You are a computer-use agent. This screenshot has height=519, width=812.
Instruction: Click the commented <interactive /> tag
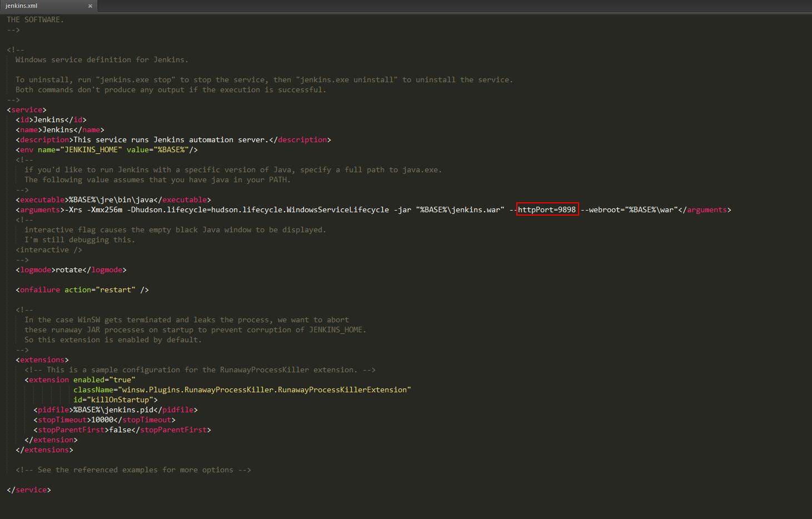49,249
